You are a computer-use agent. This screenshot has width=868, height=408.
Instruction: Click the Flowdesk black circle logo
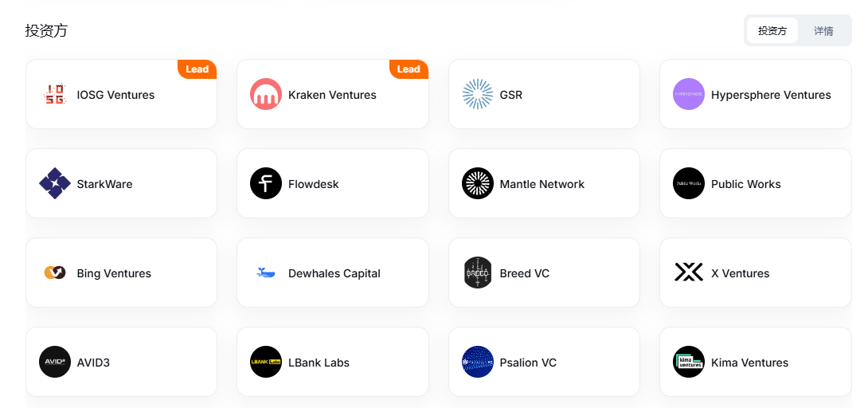tap(266, 183)
